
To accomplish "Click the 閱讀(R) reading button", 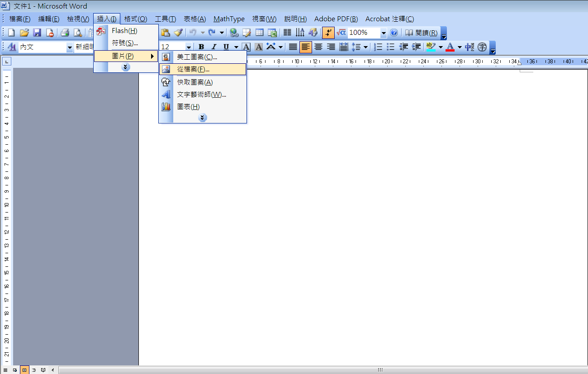I will (421, 33).
